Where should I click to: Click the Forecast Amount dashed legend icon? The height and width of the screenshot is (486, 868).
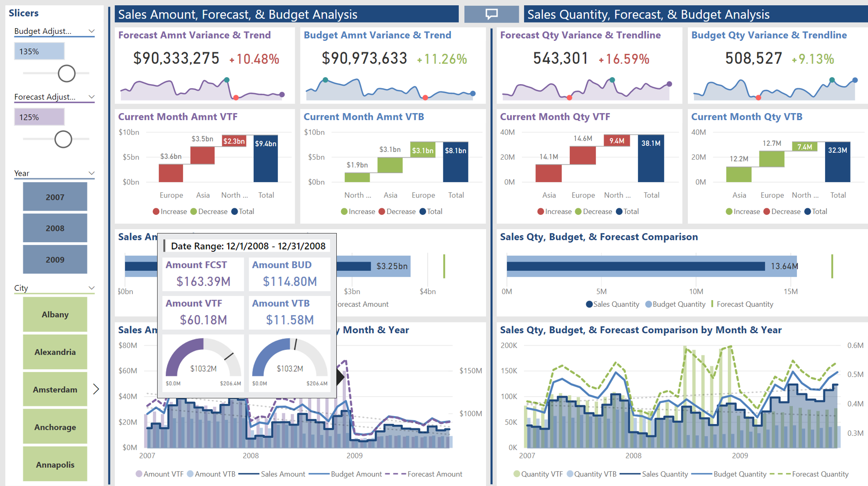pyautogui.click(x=396, y=474)
